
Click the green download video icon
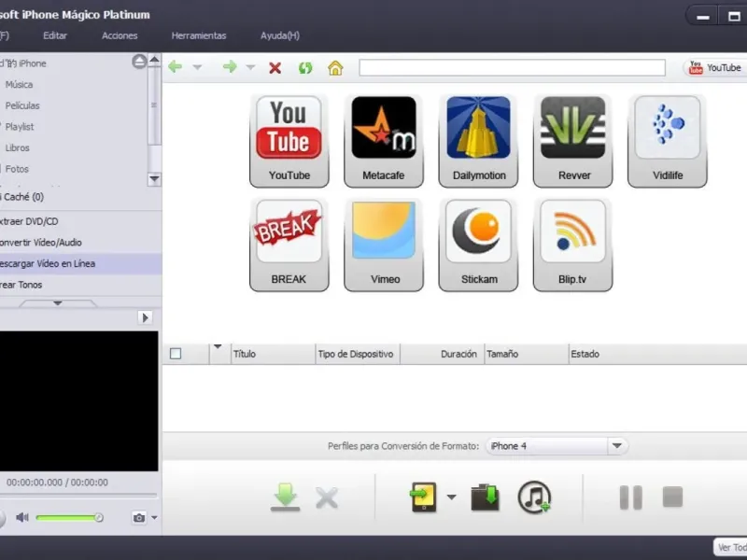[286, 497]
